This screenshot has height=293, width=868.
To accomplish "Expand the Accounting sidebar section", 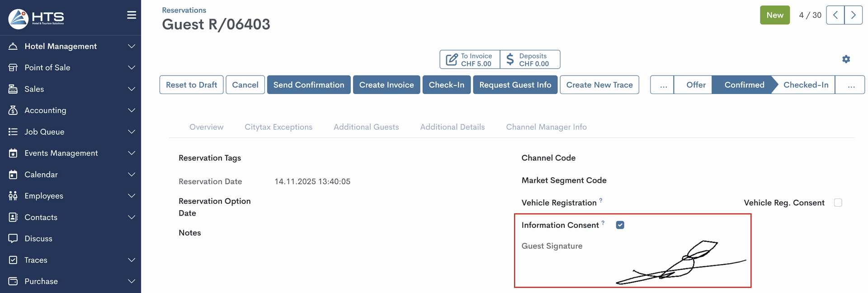I will tap(45, 110).
